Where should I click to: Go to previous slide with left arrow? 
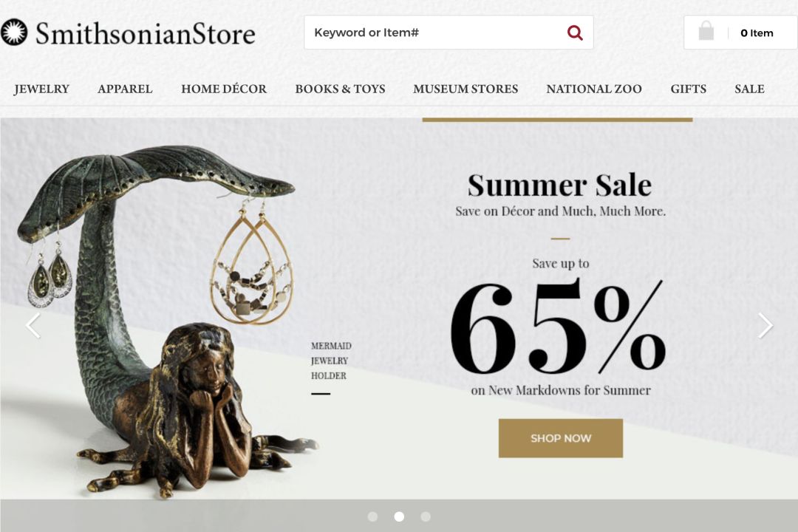click(33, 326)
